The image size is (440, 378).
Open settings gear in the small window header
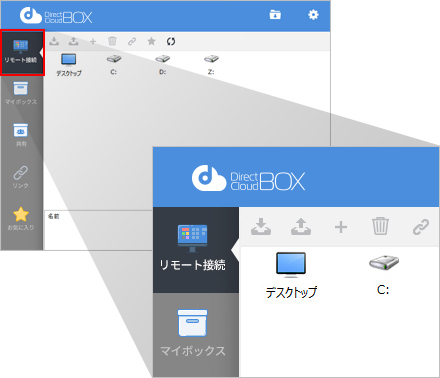coord(313,15)
